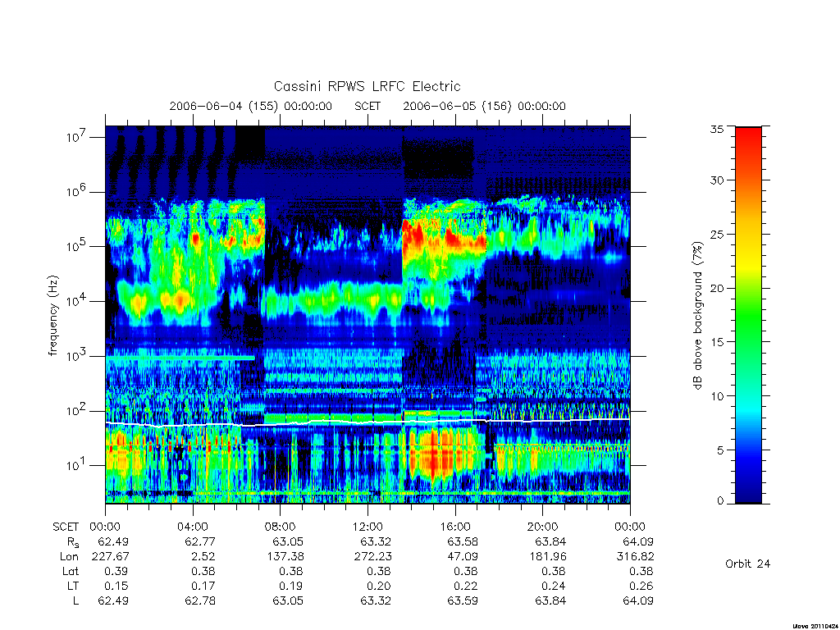The height and width of the screenshot is (630, 840).
Task: Click the 'SCET' label between the header dates
Action: pos(367,106)
